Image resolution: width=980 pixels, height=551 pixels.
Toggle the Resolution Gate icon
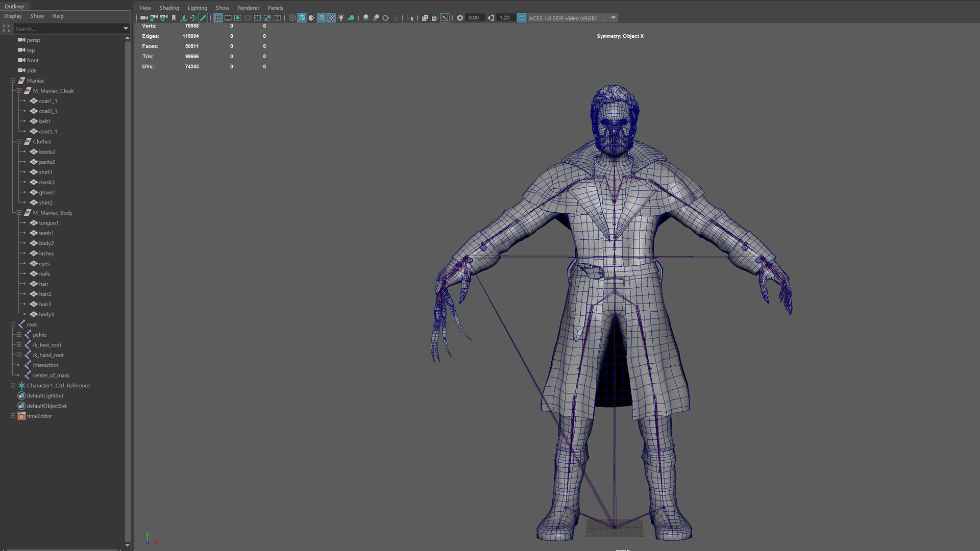point(238,18)
